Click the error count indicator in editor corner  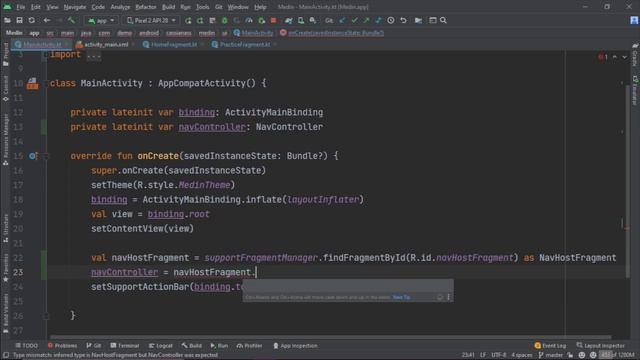603,57
